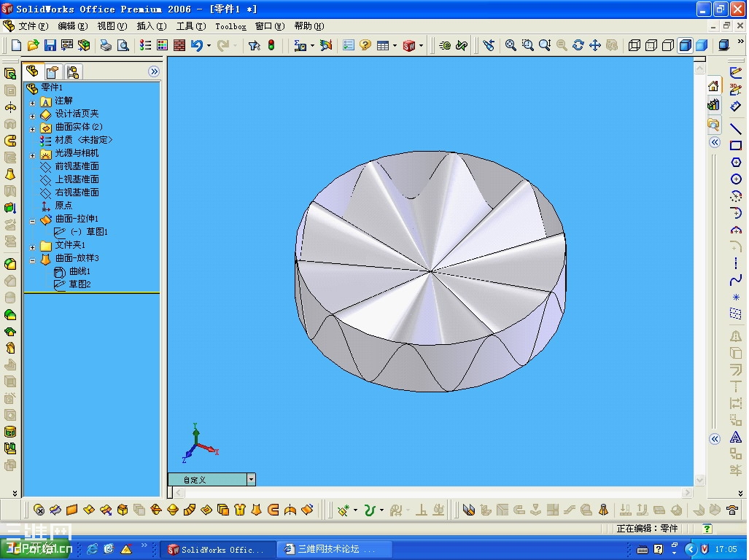
Task: Select the Line sketch tool
Action: [736, 128]
